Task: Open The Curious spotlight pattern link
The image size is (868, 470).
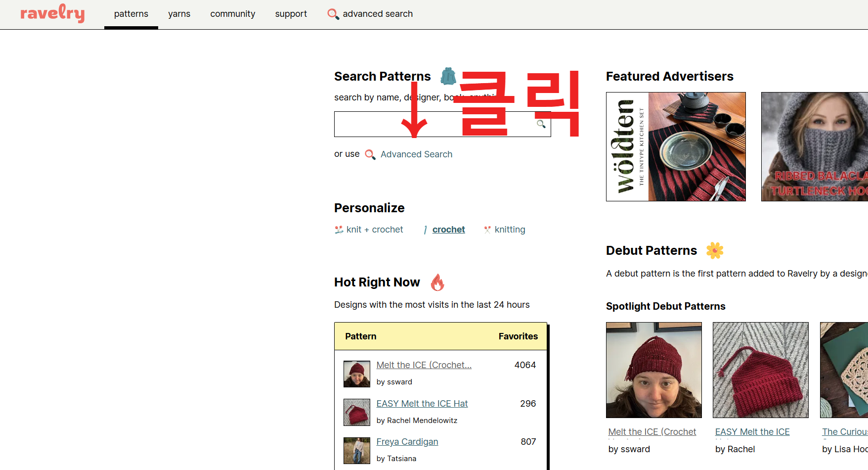Action: pyautogui.click(x=845, y=432)
